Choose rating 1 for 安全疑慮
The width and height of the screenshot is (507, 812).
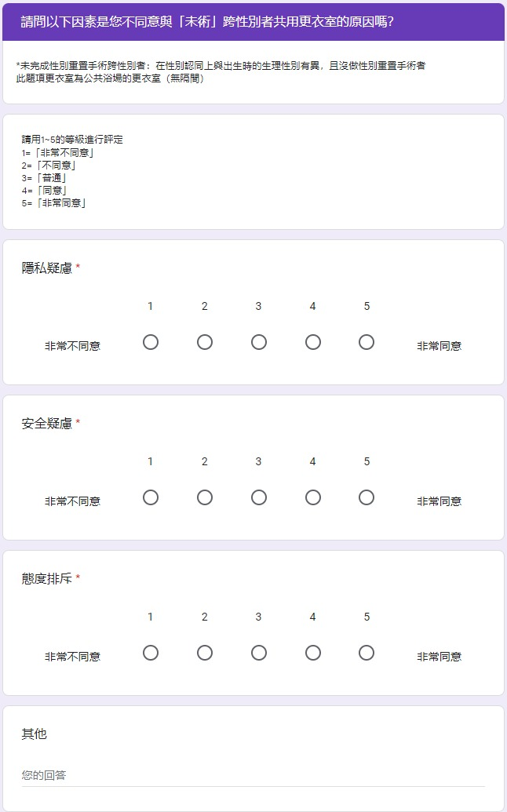151,497
